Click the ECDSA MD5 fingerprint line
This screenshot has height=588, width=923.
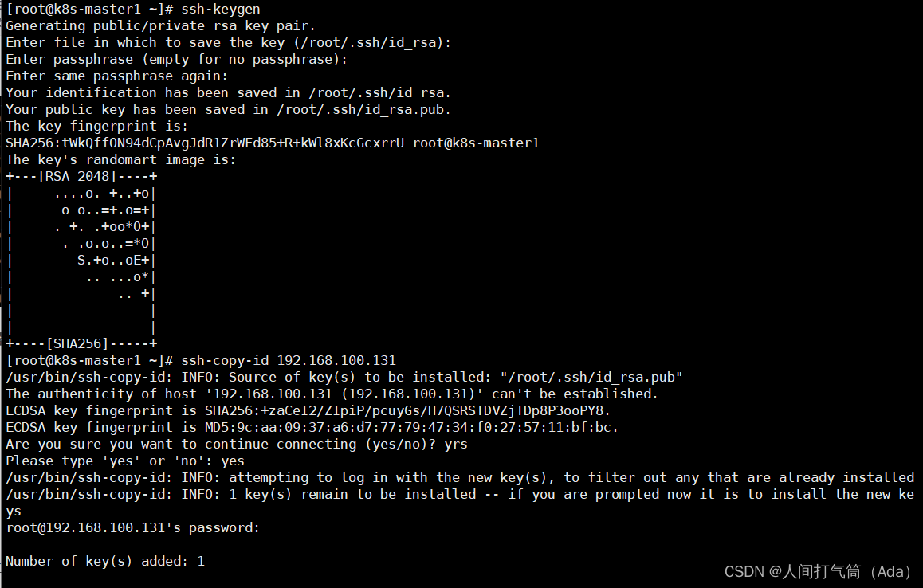tap(312, 427)
